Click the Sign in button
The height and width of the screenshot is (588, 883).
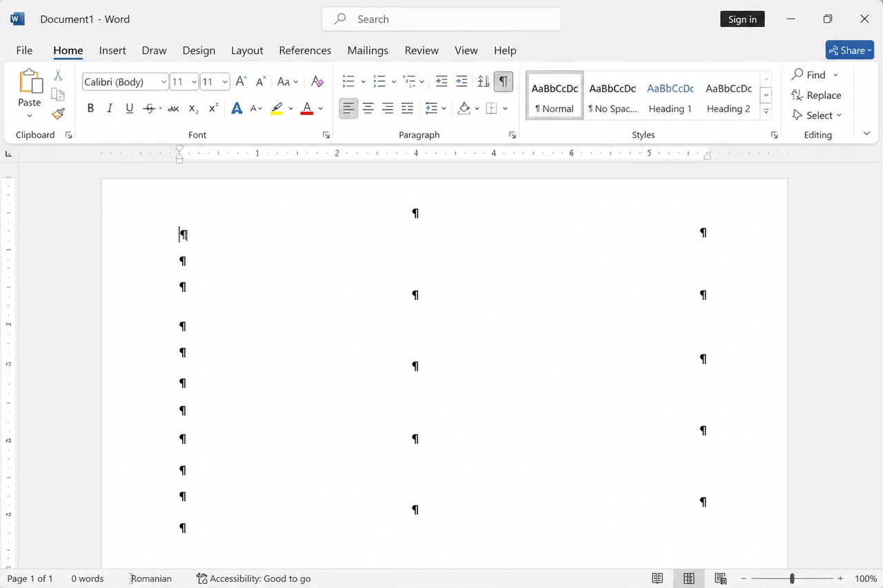click(x=742, y=19)
